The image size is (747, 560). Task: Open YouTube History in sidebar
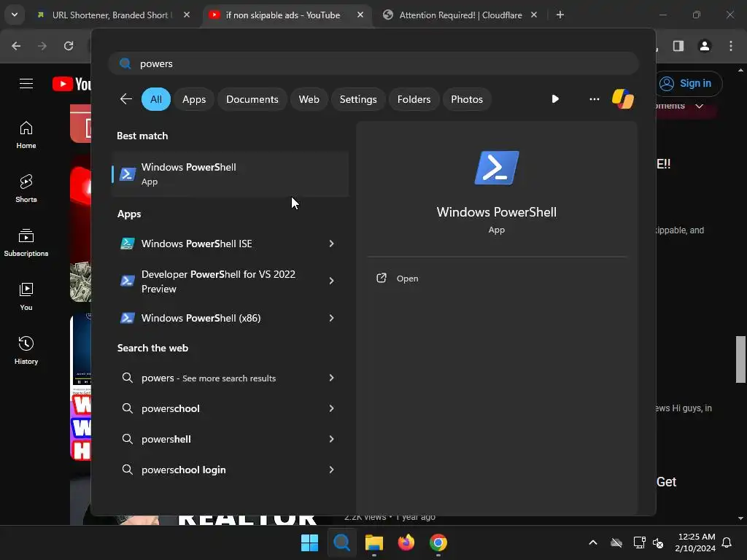[26, 350]
